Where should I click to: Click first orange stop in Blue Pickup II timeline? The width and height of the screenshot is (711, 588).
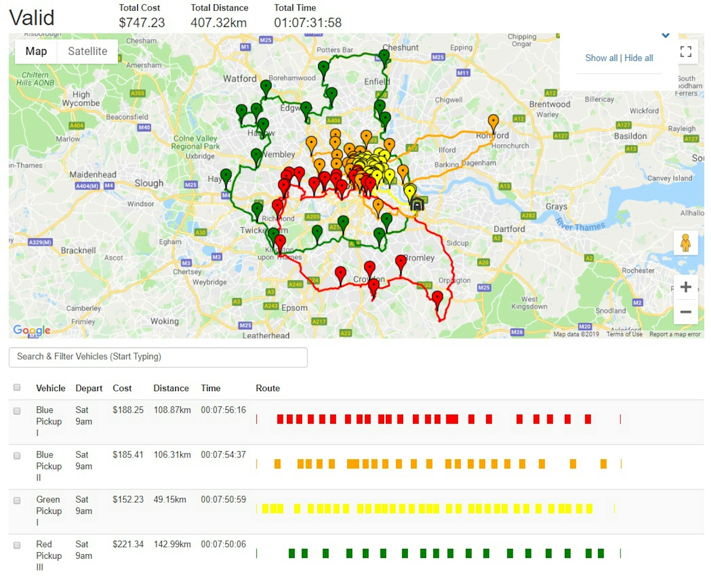[x=277, y=464]
